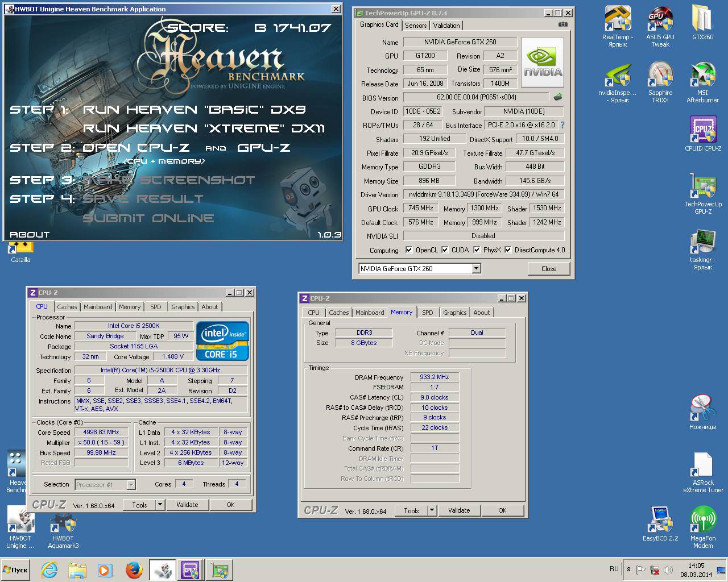The image size is (728, 582).
Task: Click ABOUT in Heaven benchmark window
Action: pyautogui.click(x=30, y=234)
